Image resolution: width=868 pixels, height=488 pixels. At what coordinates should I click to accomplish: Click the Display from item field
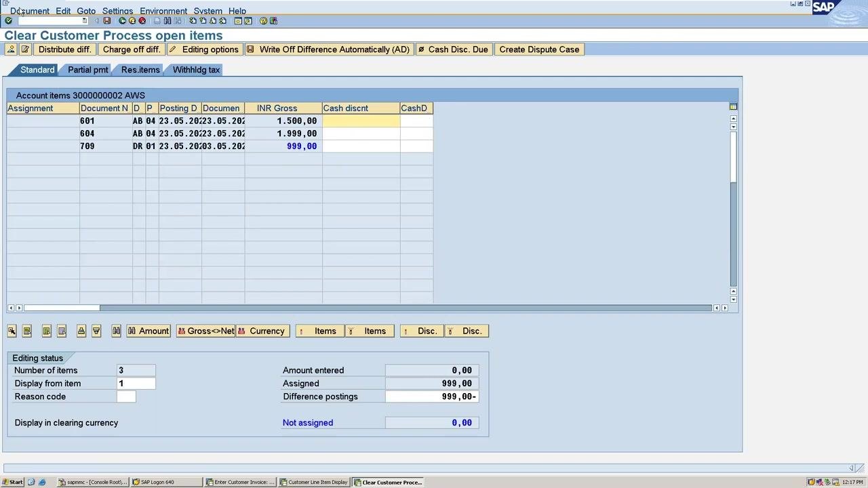[x=136, y=384]
